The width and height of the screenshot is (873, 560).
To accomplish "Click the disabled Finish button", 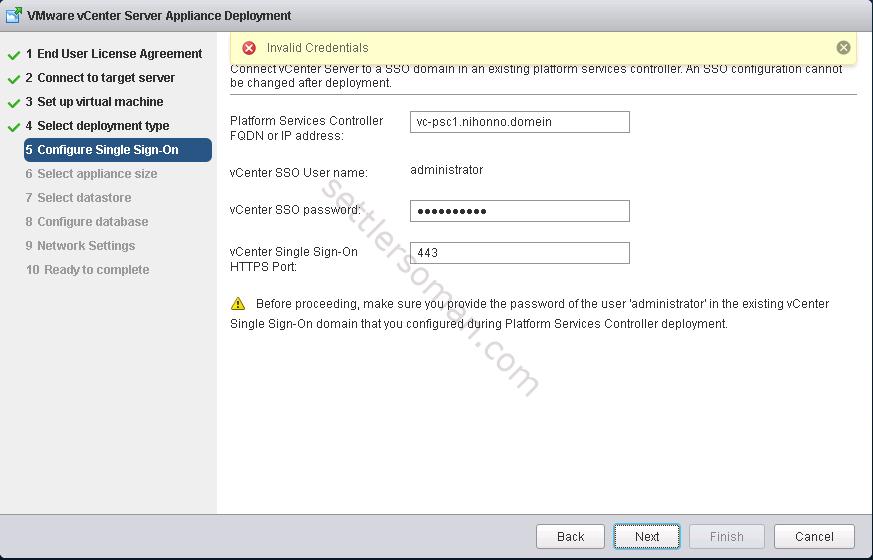I will point(727,537).
